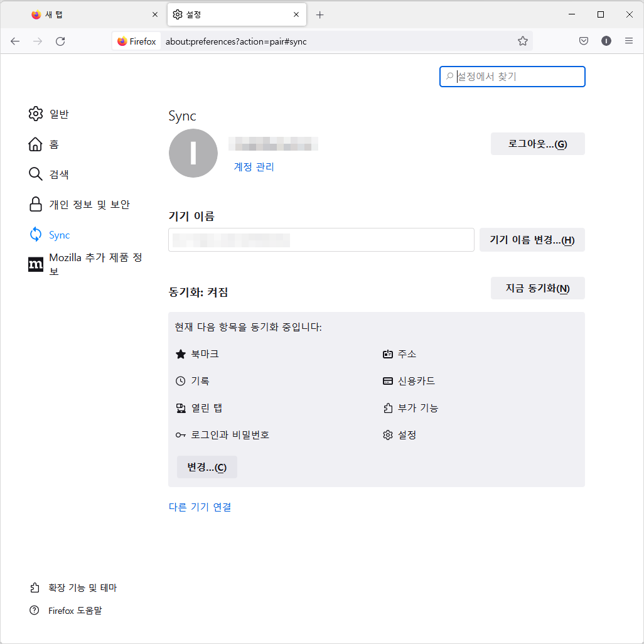Click the 변경 button for sync items
This screenshot has height=644, width=644.
coord(207,467)
